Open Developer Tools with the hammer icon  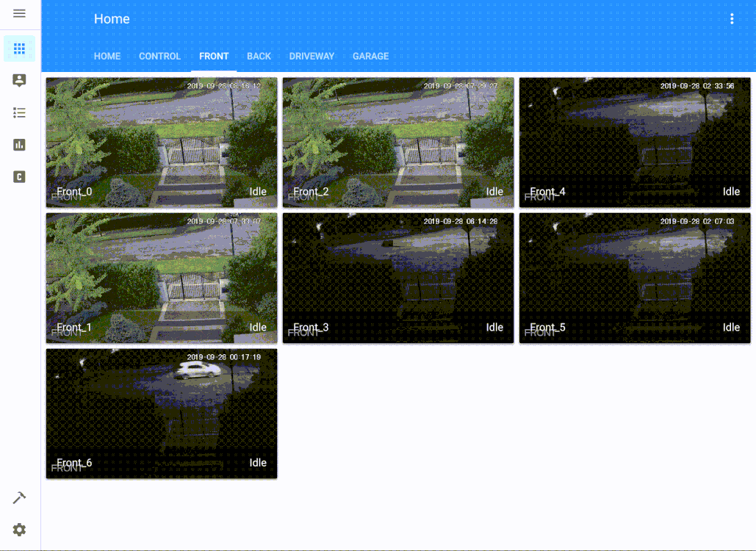click(19, 497)
